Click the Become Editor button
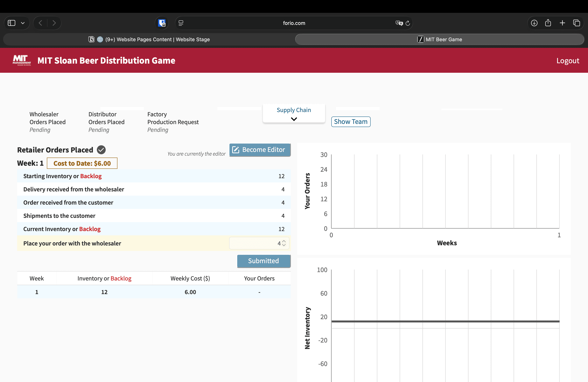Viewport: 588px width, 382px height. pos(260,150)
